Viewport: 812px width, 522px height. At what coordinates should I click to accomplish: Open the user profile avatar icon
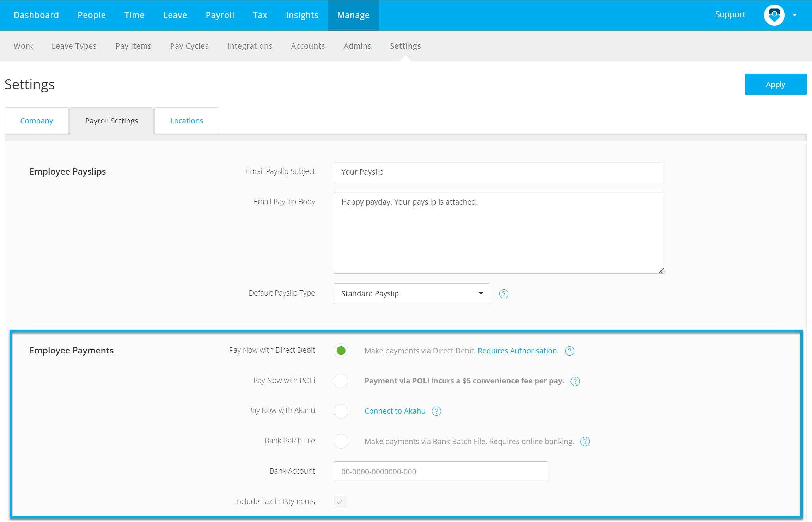click(x=774, y=15)
